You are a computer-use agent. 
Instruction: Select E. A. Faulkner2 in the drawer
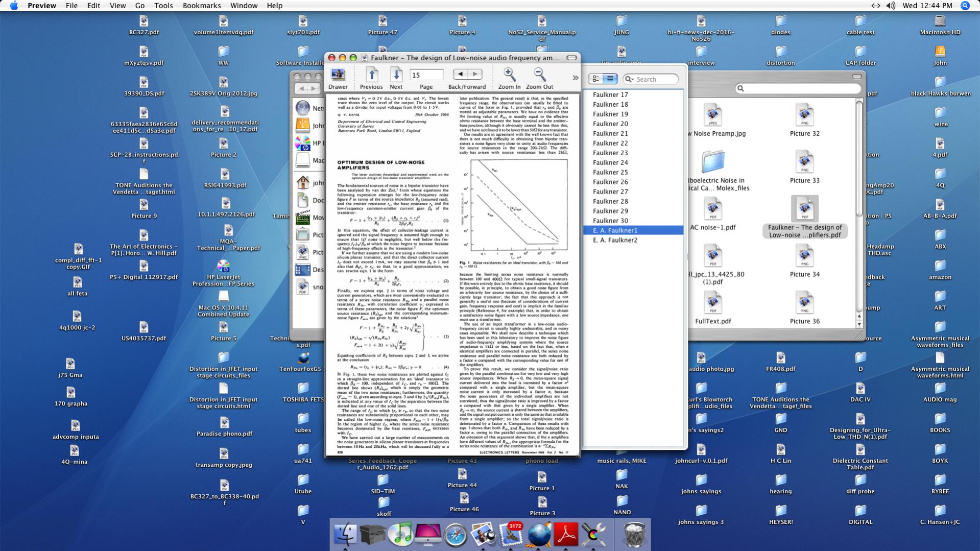pos(633,240)
